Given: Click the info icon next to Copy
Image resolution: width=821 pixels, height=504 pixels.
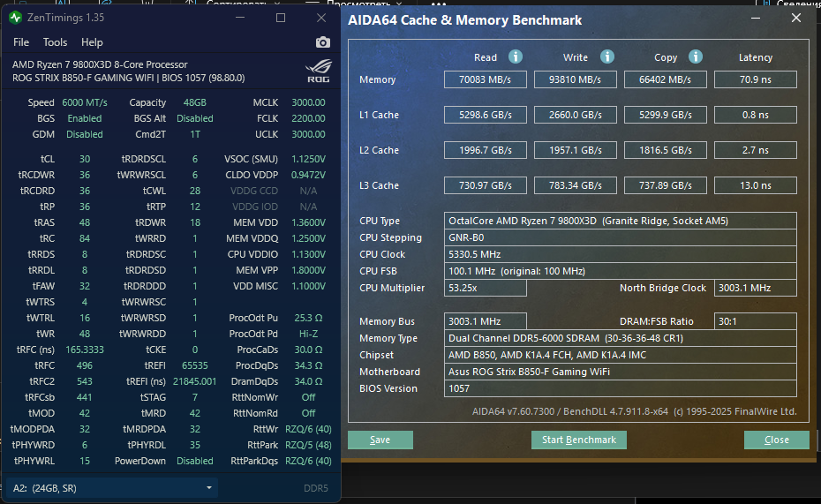Looking at the screenshot, I should pos(696,56).
